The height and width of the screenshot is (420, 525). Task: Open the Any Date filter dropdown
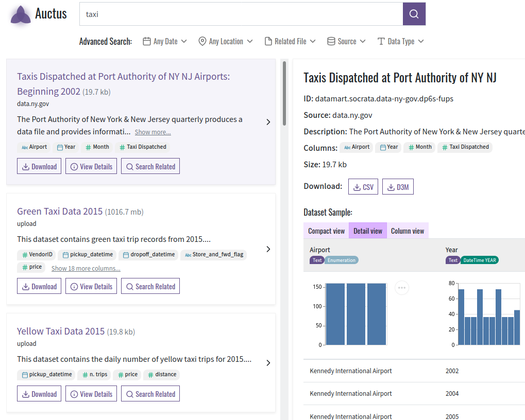tap(165, 41)
